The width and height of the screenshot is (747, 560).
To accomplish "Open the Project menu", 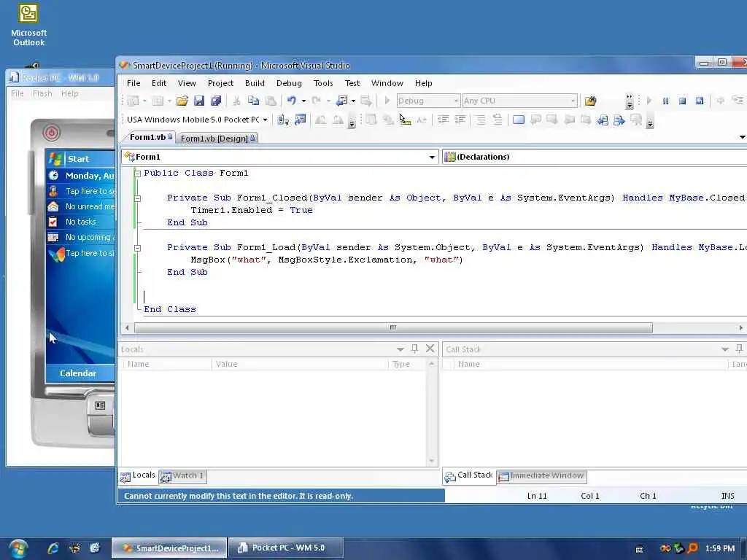I will coord(220,83).
